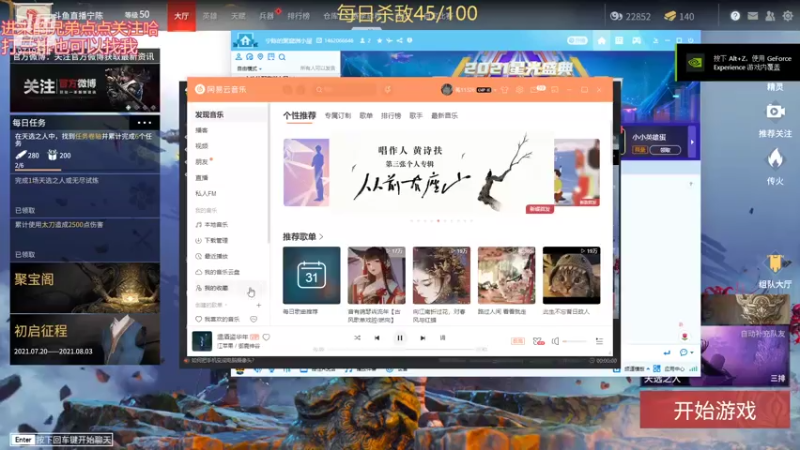This screenshot has width=800, height=450.
Task: Skip to the next track
Action: (422, 338)
